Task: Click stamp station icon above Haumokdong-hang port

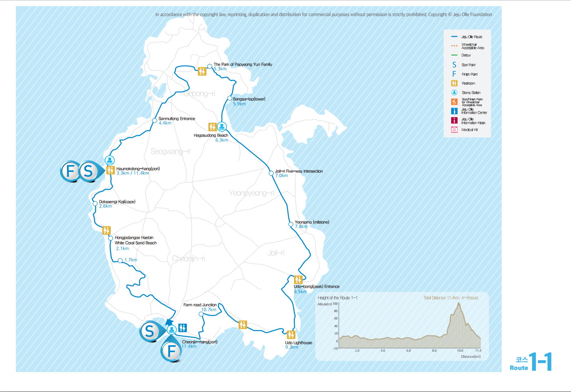Action: (x=110, y=160)
